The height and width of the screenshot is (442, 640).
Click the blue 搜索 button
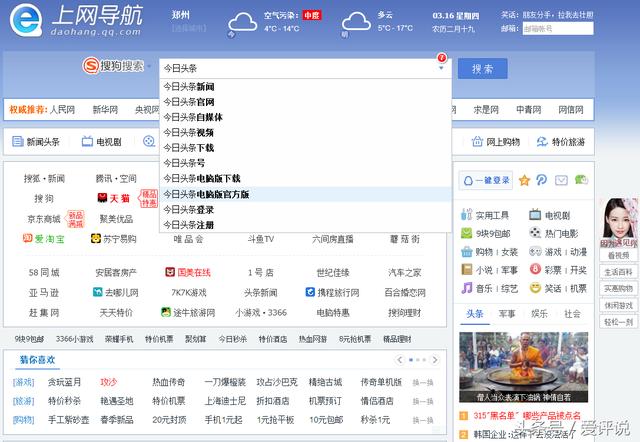pyautogui.click(x=482, y=69)
